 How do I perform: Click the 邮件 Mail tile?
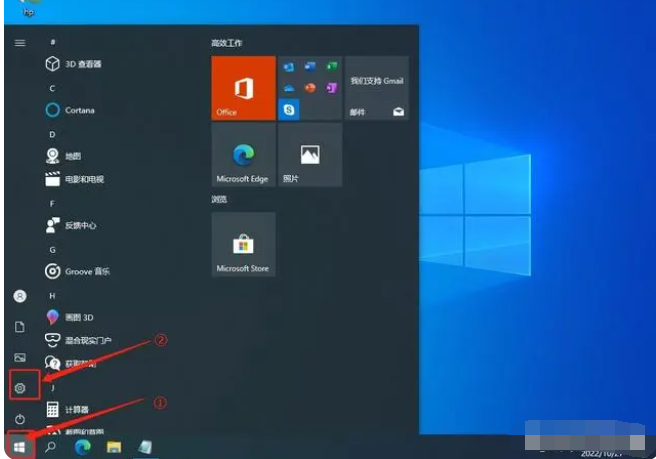(376, 88)
